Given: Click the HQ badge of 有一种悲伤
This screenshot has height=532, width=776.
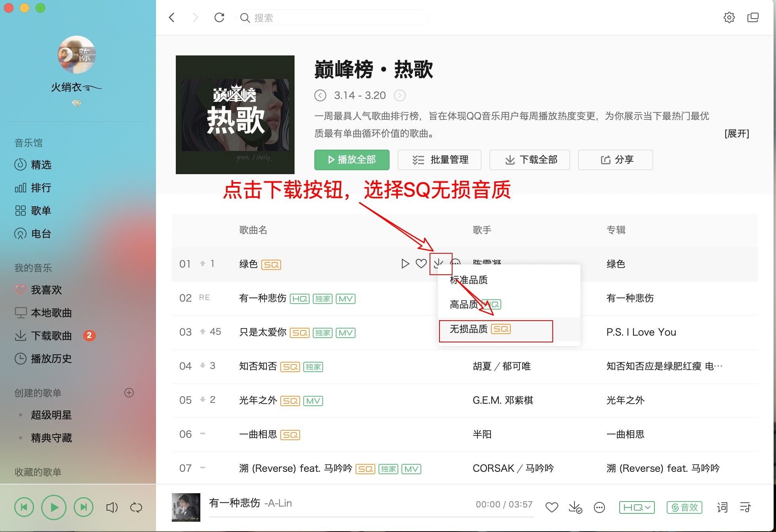Looking at the screenshot, I should (300, 299).
